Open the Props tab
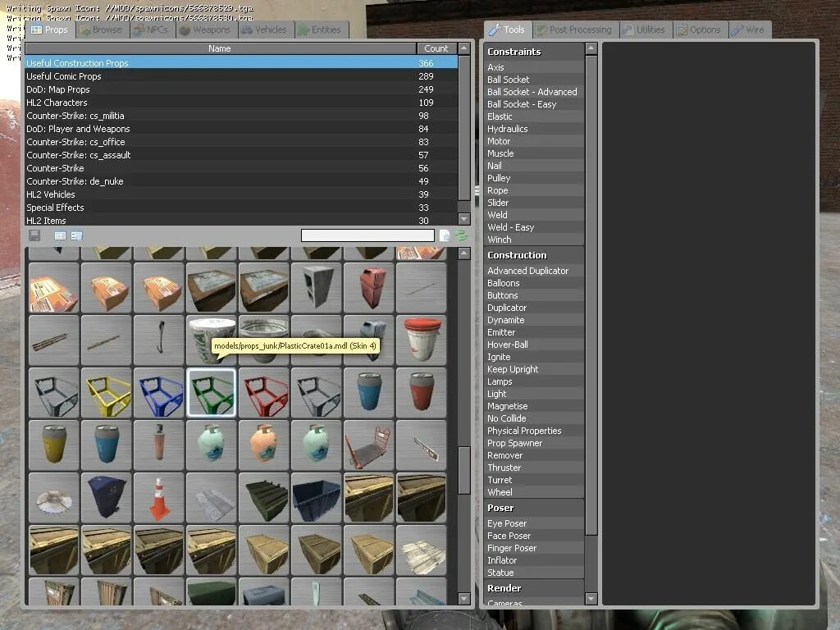This screenshot has width=840, height=630. (x=50, y=30)
